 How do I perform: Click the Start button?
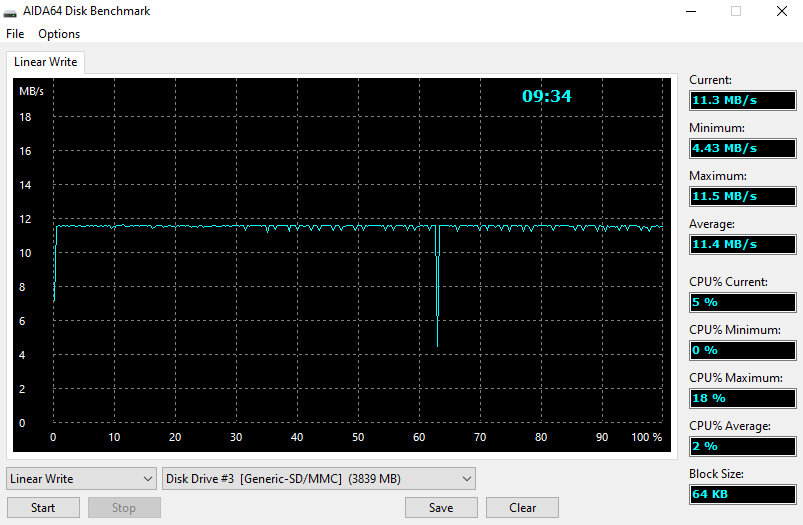pos(43,508)
